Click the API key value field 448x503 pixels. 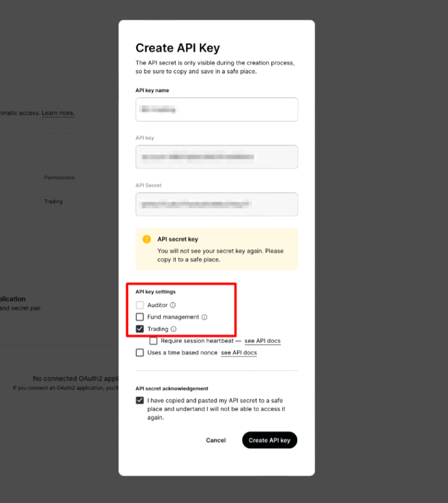tap(217, 157)
